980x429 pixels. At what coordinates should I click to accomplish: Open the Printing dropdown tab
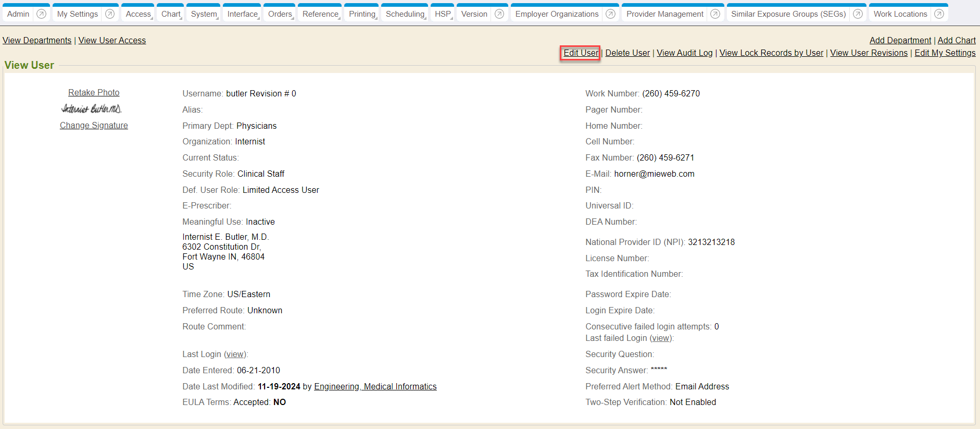[x=362, y=14]
